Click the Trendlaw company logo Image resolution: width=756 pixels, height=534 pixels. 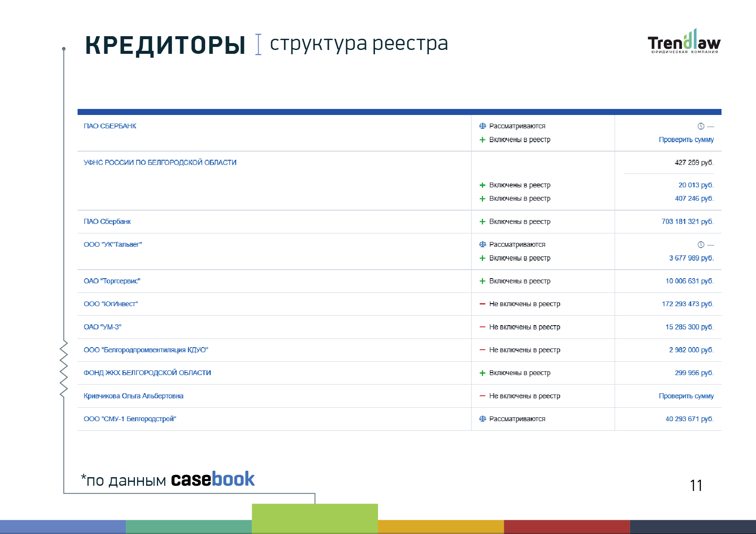point(684,42)
